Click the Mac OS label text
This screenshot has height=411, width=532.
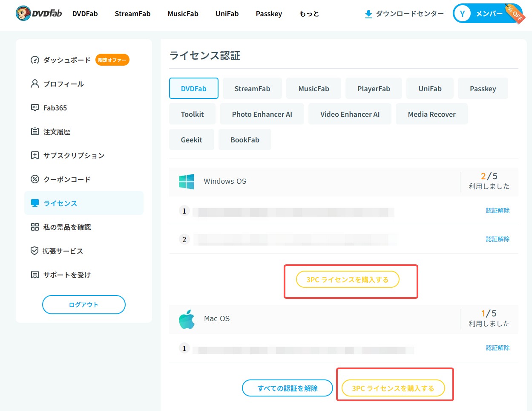coord(217,318)
